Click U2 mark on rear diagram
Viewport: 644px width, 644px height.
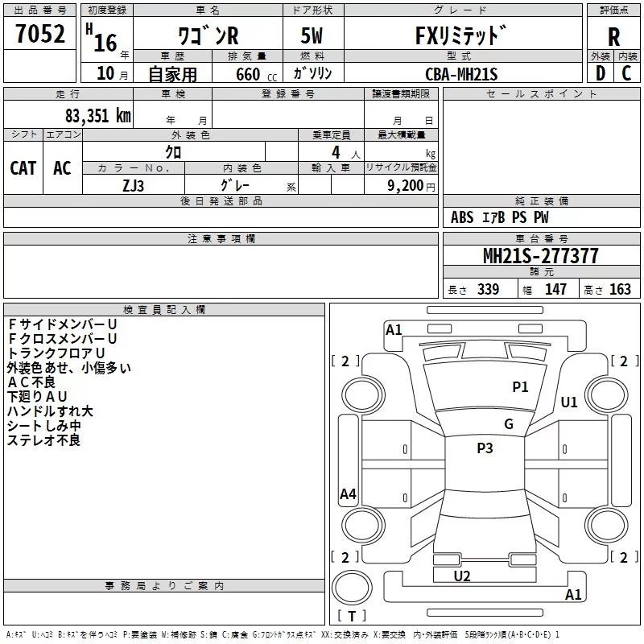click(x=462, y=576)
